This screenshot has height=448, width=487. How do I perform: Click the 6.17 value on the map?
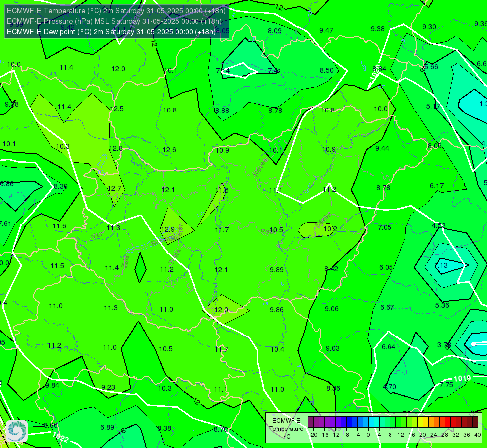coord(437,186)
